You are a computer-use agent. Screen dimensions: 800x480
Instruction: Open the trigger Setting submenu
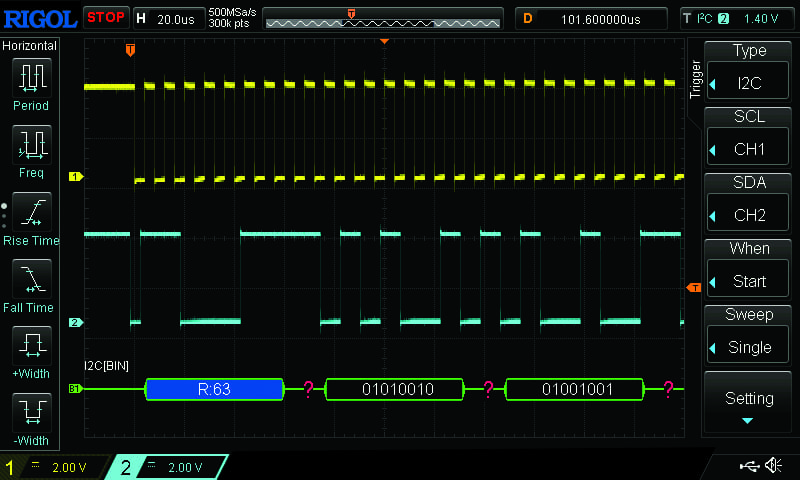pyautogui.click(x=749, y=402)
